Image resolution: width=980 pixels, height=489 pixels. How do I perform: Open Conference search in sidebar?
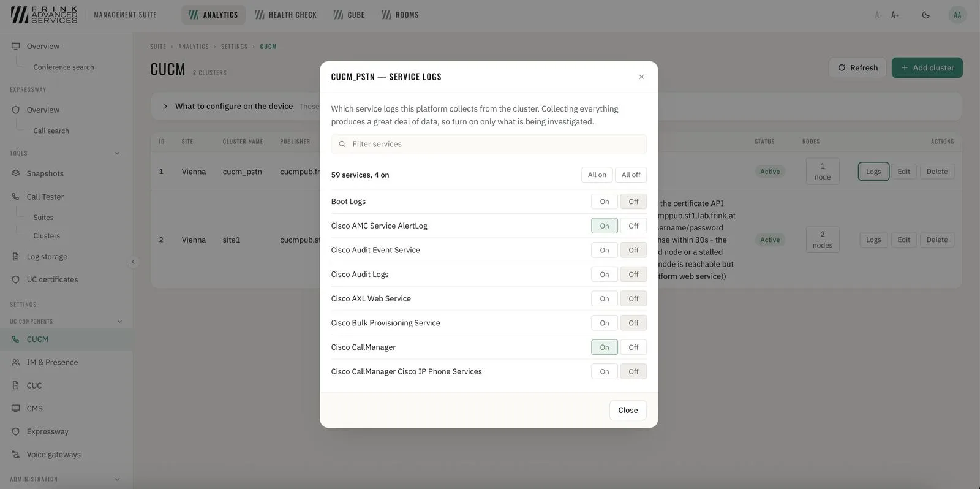coord(64,67)
